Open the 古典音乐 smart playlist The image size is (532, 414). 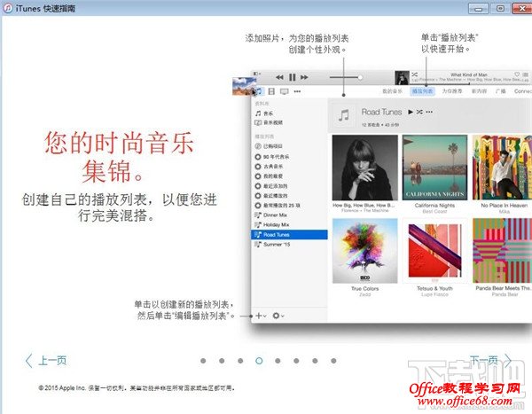coord(269,167)
